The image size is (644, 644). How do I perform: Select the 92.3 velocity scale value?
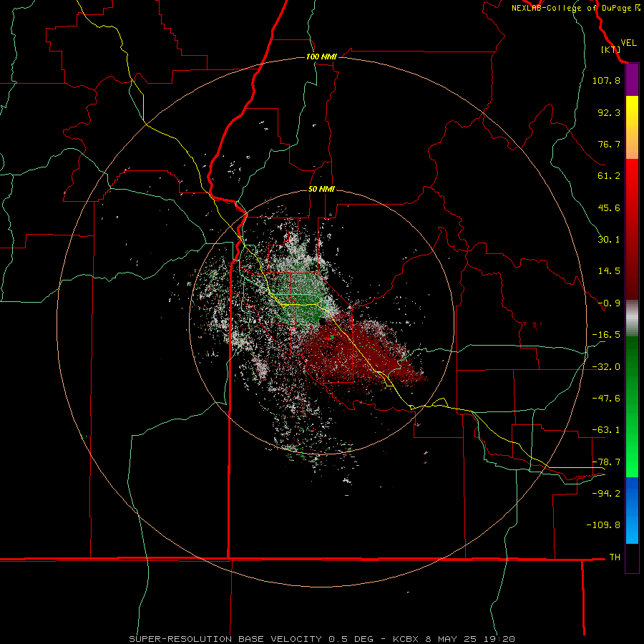click(x=609, y=112)
